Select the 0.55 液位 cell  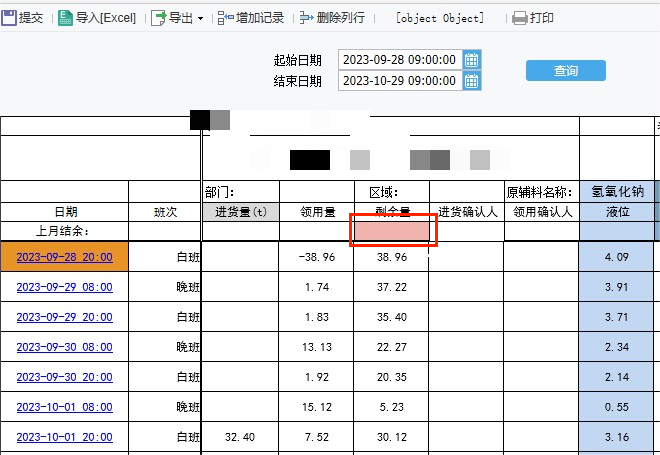[617, 407]
